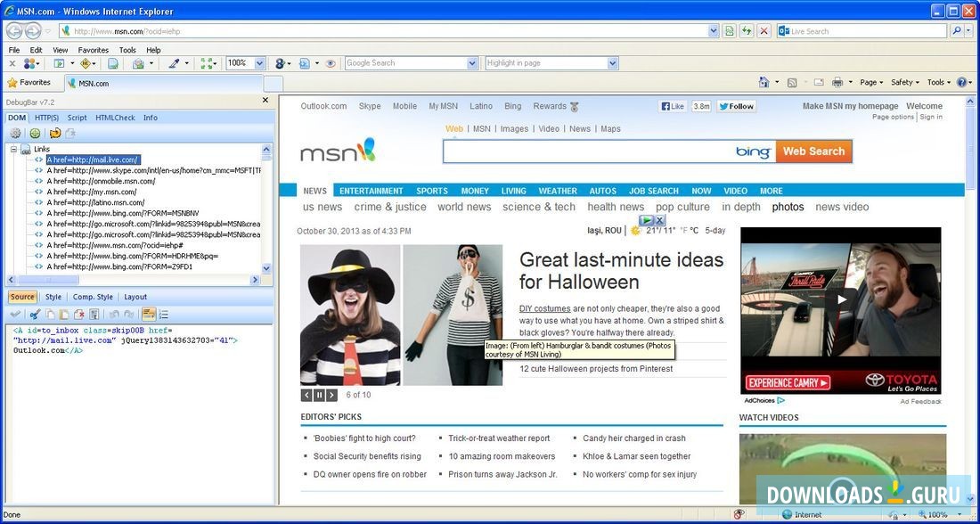The width and height of the screenshot is (980, 524).
Task: Click the DebugBar DOM settings gear icon
Action: pos(15,133)
